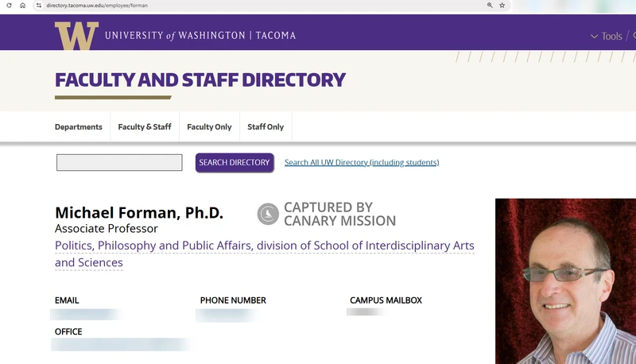Click the Michael Forman, Ph.D. name heading
636x364 pixels.
click(x=139, y=213)
